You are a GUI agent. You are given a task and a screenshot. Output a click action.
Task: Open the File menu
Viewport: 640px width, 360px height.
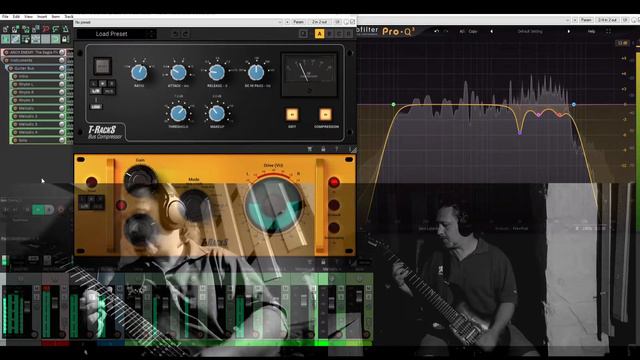(5, 17)
